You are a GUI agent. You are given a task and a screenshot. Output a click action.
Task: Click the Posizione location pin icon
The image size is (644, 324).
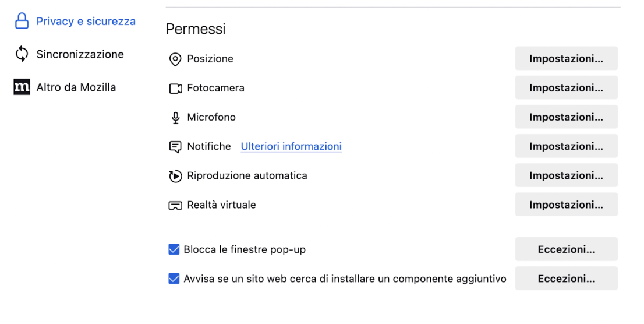[x=175, y=59]
